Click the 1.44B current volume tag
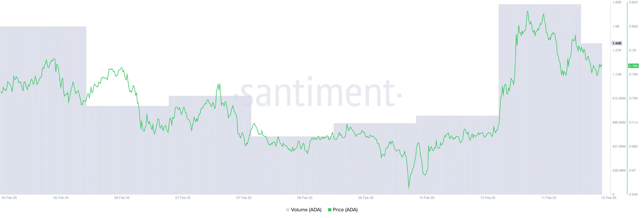 (x=616, y=43)
